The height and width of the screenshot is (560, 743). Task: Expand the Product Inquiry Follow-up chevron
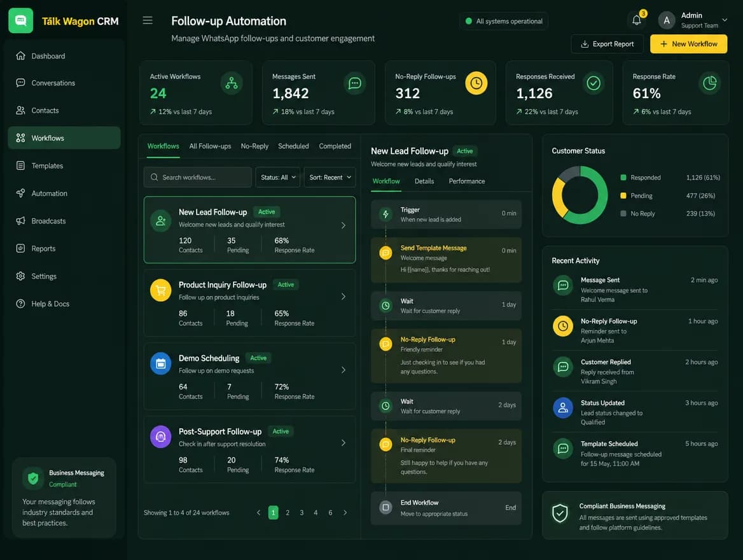344,297
